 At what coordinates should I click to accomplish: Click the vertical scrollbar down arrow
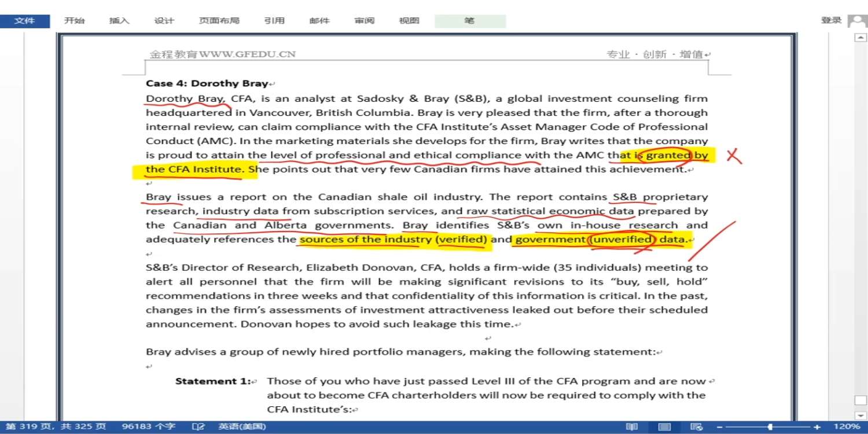(x=860, y=415)
